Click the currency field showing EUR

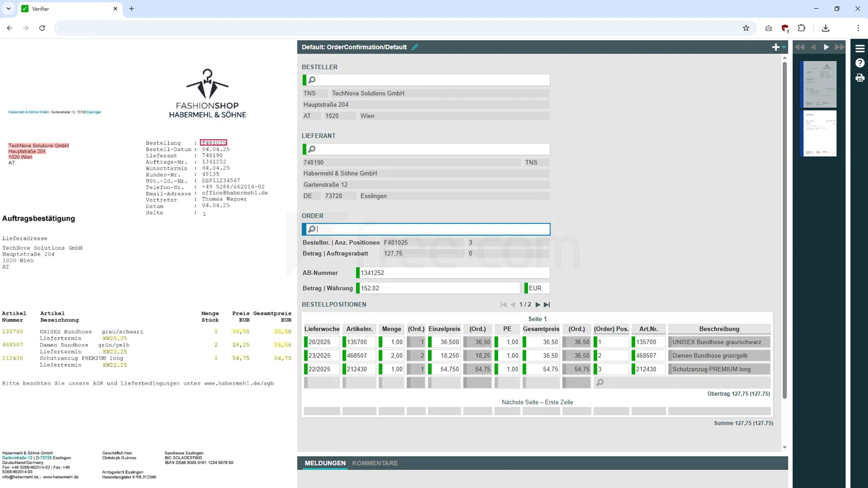[538, 288]
